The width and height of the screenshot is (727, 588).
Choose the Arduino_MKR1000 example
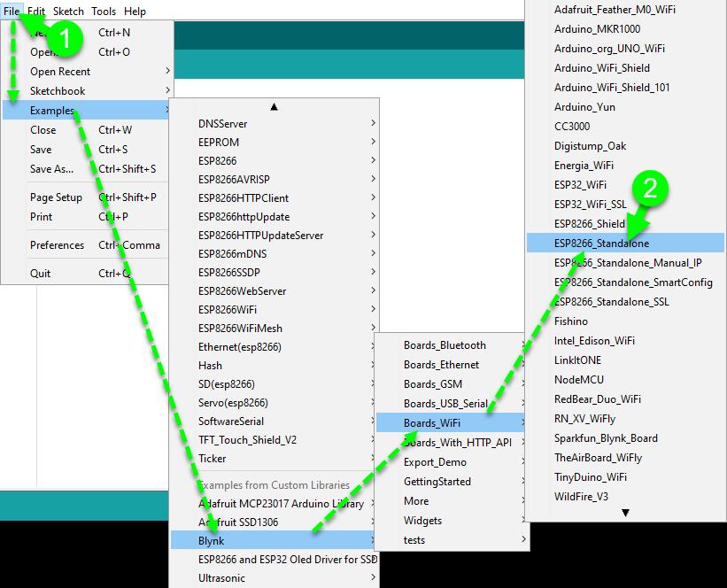(625, 28)
